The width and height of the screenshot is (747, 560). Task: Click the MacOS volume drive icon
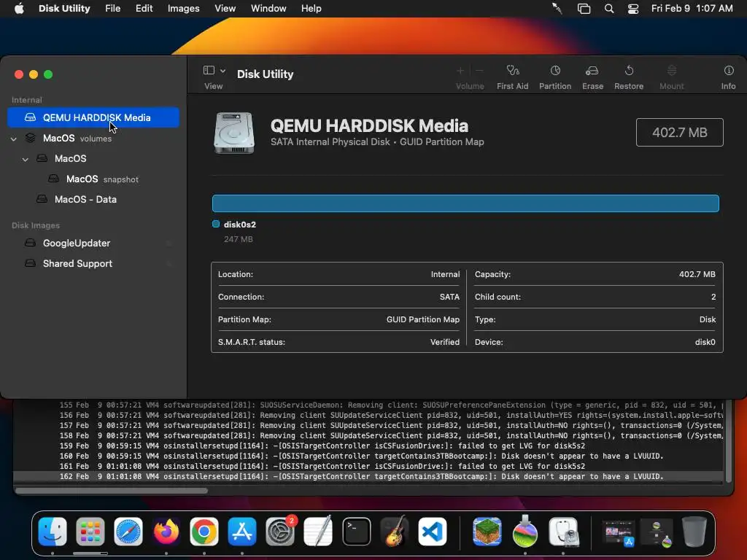point(42,158)
